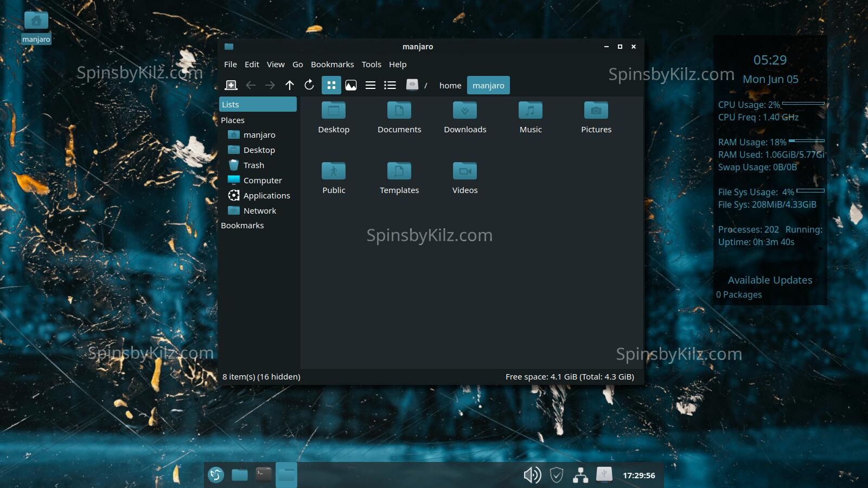Open the Downloads folder icon
The image size is (868, 488).
pyautogui.click(x=465, y=111)
